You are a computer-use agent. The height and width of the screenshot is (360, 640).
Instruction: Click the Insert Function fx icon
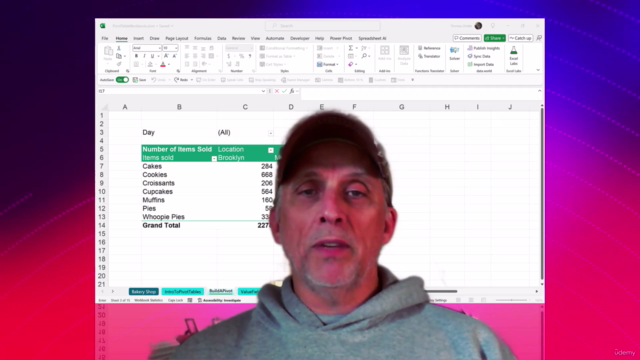point(292,91)
